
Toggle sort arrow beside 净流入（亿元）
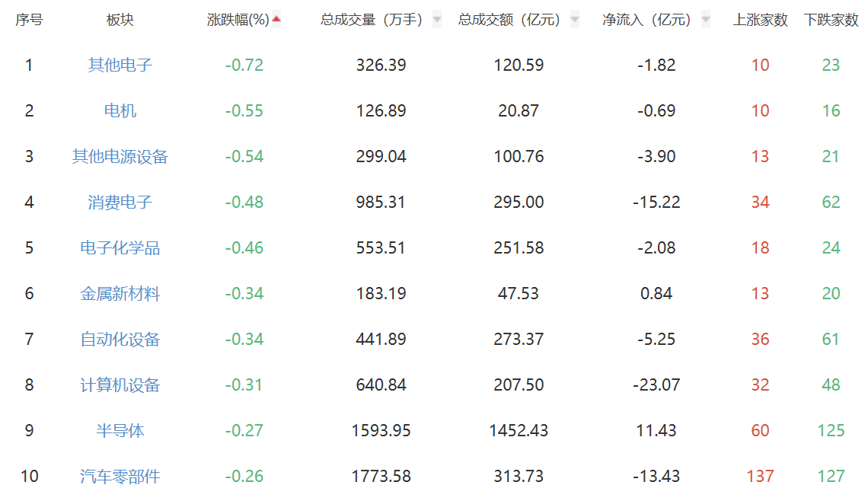[x=705, y=20]
